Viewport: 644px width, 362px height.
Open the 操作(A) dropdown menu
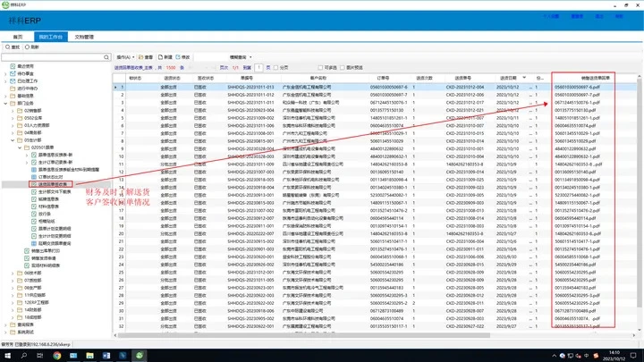pos(124,55)
